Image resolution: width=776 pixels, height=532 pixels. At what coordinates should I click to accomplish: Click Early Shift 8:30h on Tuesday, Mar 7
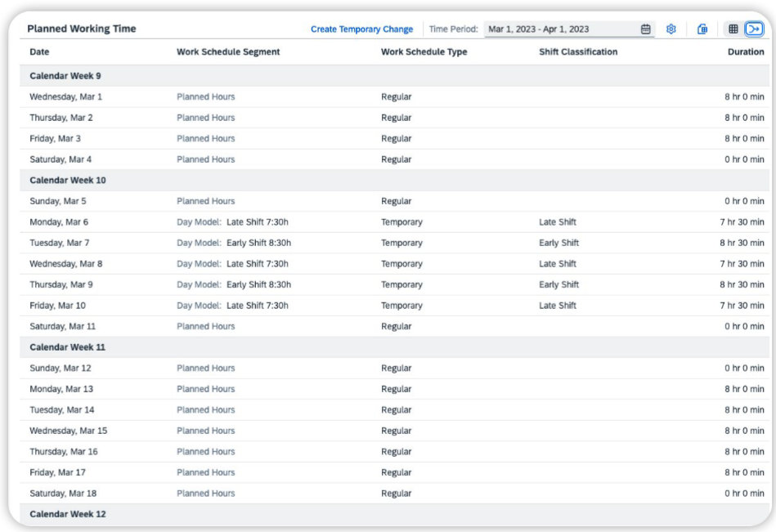pyautogui.click(x=258, y=244)
